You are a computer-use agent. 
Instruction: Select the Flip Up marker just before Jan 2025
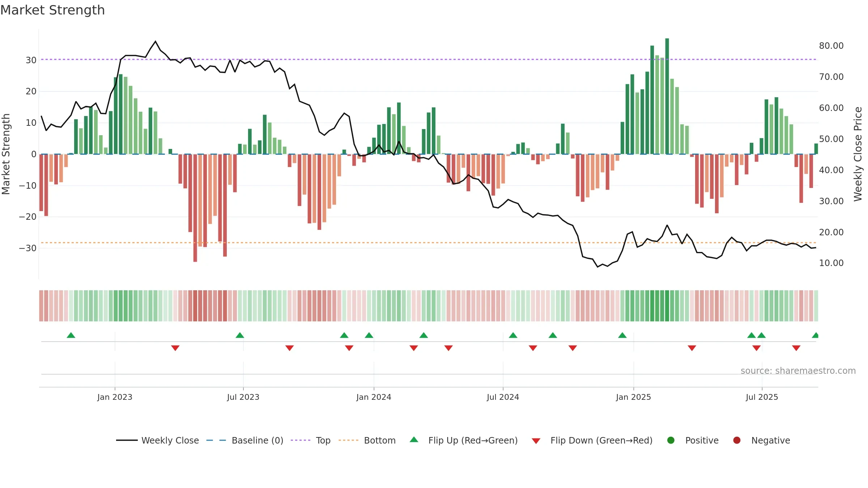[x=622, y=335]
